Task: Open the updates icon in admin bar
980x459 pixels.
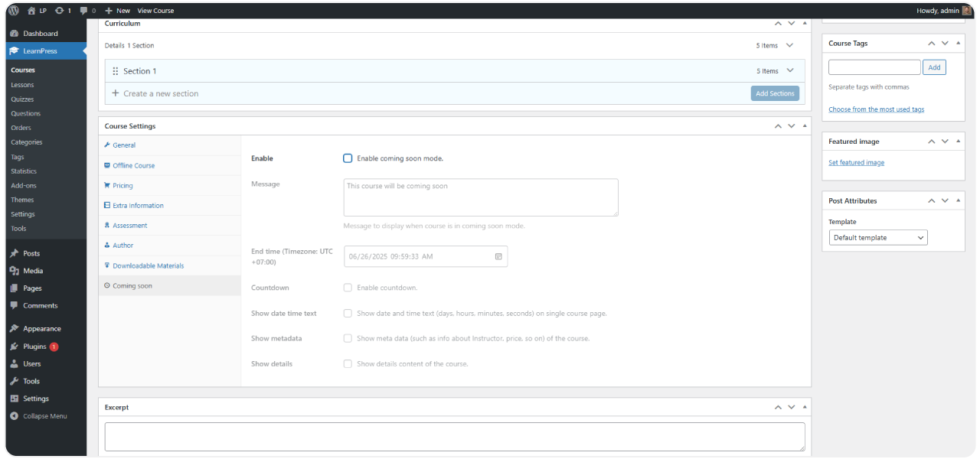Action: click(60, 11)
